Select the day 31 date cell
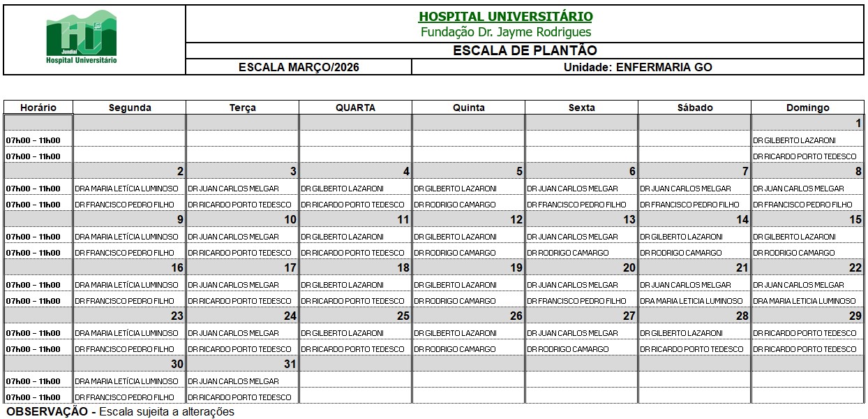This screenshot has width=868, height=419. pos(242,364)
